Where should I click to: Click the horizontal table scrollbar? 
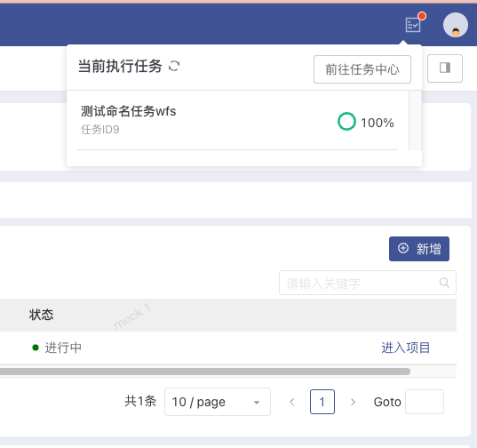[x=205, y=372]
